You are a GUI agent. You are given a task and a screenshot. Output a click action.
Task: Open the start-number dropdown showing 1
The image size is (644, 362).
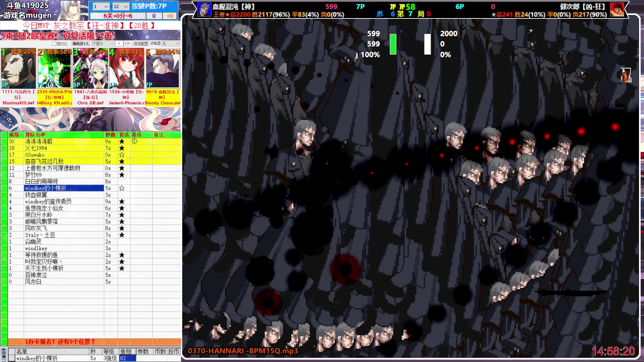tap(101, 6)
